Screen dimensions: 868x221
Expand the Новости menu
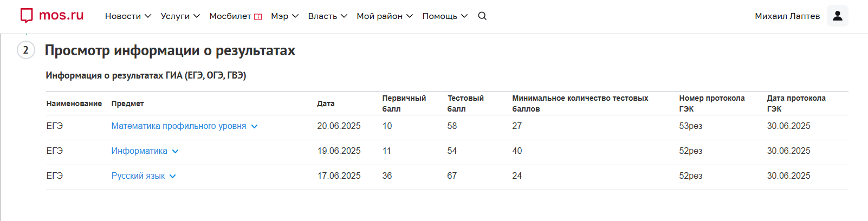click(128, 16)
